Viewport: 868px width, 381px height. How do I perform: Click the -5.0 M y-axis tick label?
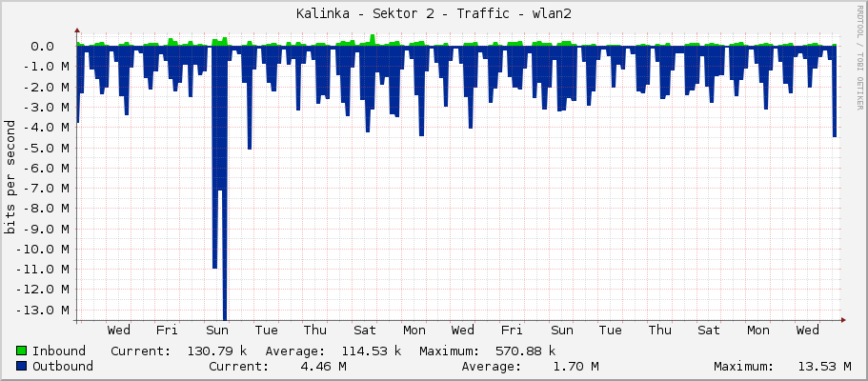coord(46,148)
